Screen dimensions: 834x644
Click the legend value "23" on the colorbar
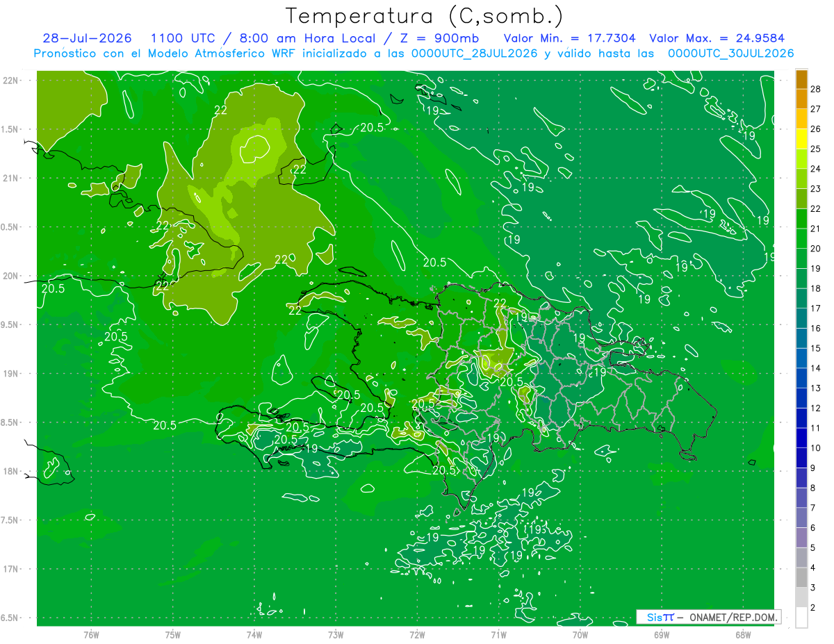point(816,189)
